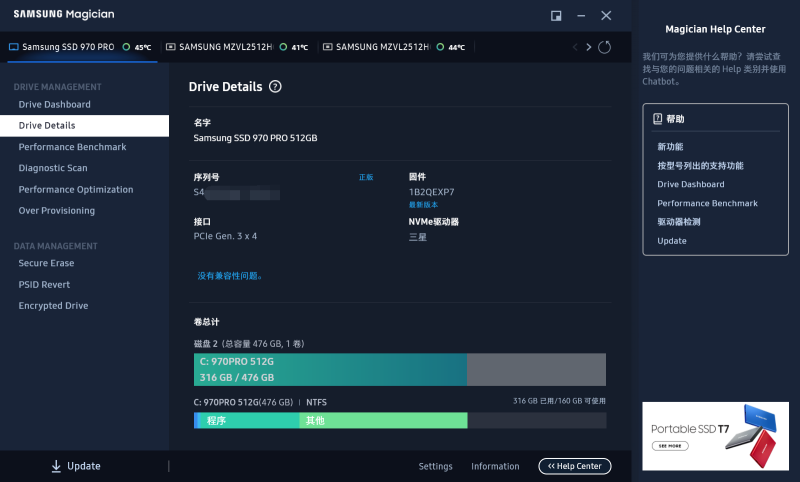This screenshot has height=482, width=800.
Task: Click the Update download arrow icon
Action: coord(56,466)
